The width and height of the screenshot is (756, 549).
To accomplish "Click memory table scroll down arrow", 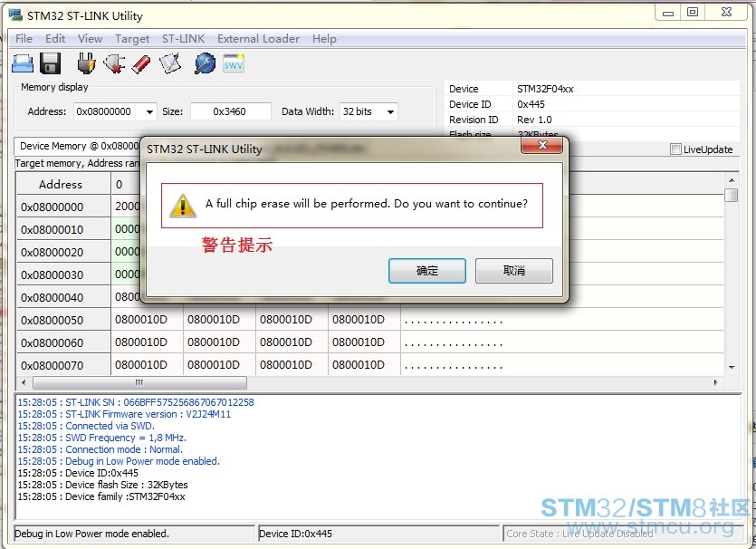I will click(732, 368).
